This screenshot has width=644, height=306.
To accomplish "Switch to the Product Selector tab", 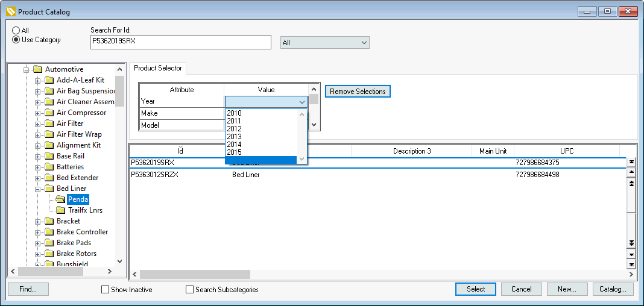I will click(x=157, y=68).
